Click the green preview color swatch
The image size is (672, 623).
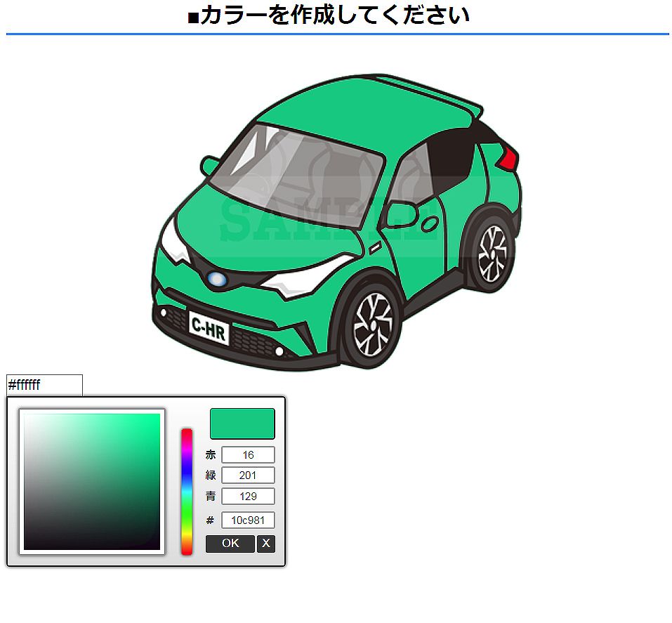point(242,424)
